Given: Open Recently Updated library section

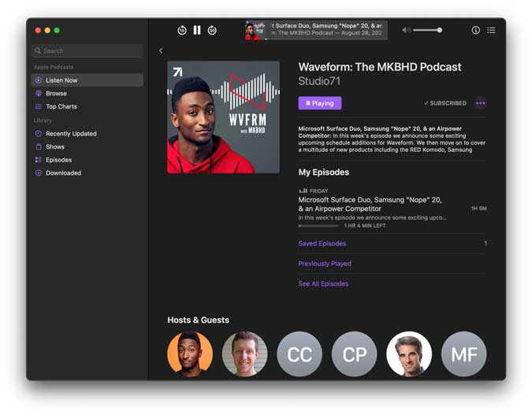Looking at the screenshot, I should click(87, 134).
